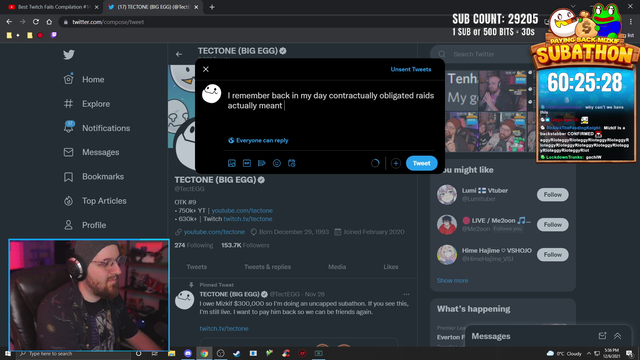Open Chrome menu three dots

[631, 22]
